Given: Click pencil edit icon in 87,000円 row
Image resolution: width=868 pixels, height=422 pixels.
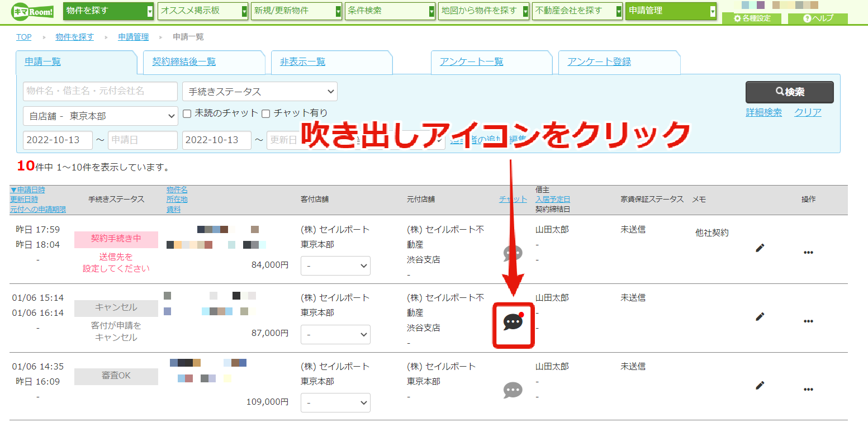Looking at the screenshot, I should (760, 316).
